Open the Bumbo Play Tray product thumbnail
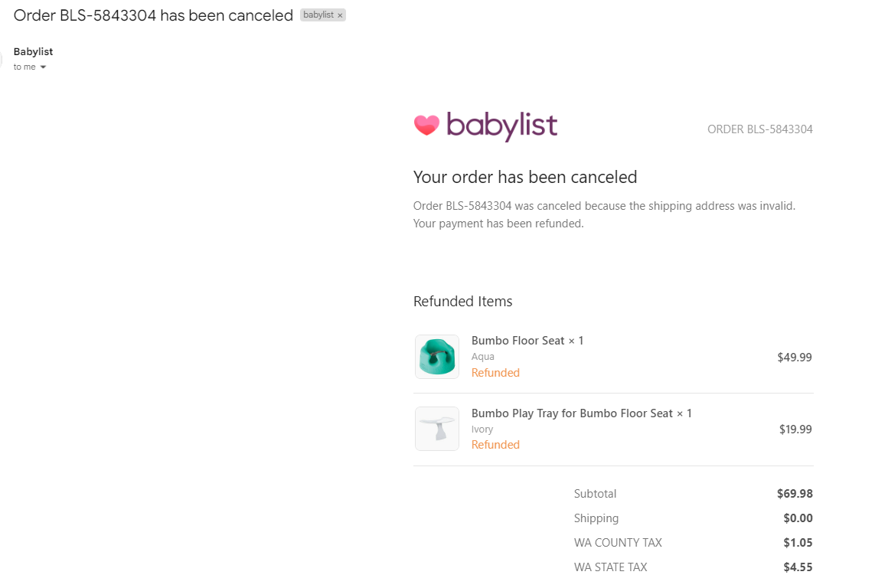The image size is (875, 588). point(437,429)
